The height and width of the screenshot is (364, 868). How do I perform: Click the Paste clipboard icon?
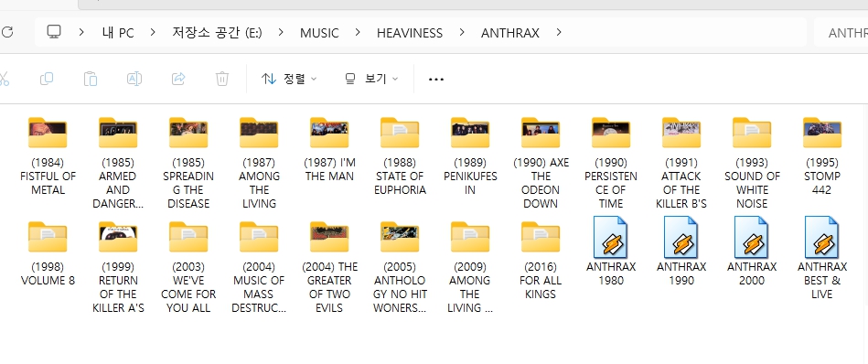point(91,79)
